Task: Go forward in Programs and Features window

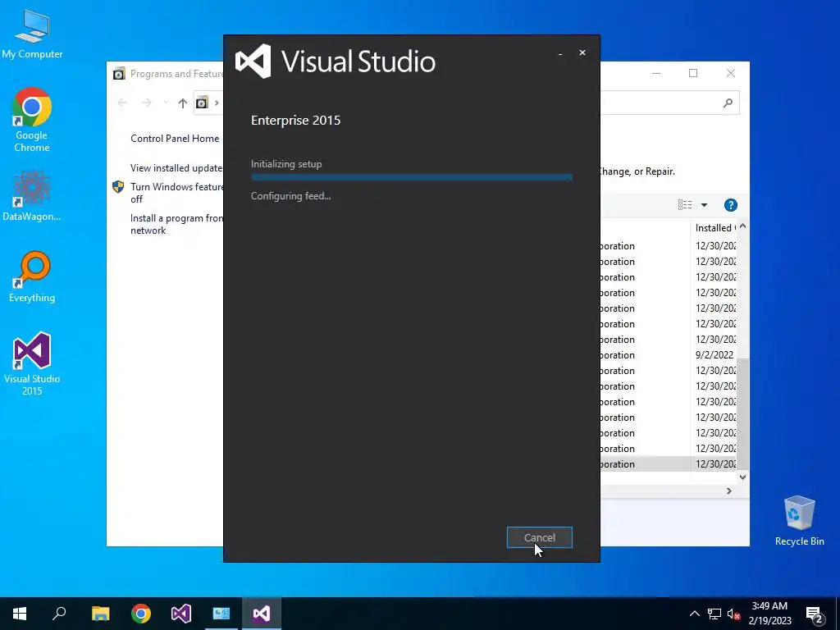Action: pos(146,103)
